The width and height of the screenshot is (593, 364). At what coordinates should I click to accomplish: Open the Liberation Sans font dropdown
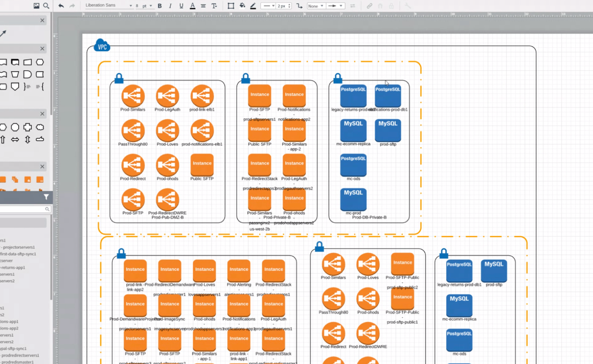tap(108, 6)
